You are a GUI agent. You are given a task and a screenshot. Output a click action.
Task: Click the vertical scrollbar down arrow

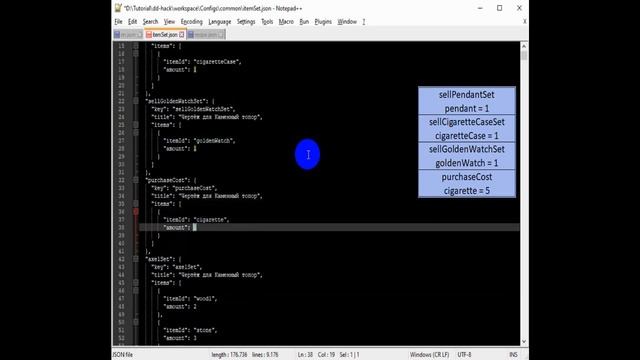coord(524,342)
